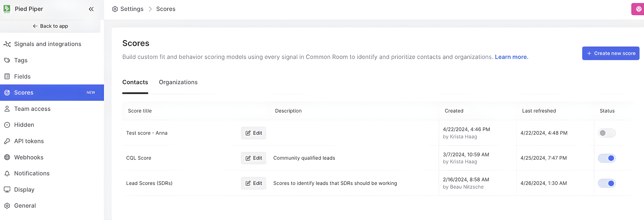Click the Pied Piper logo icon
Image resolution: width=644 pixels, height=220 pixels.
pyautogui.click(x=7, y=9)
